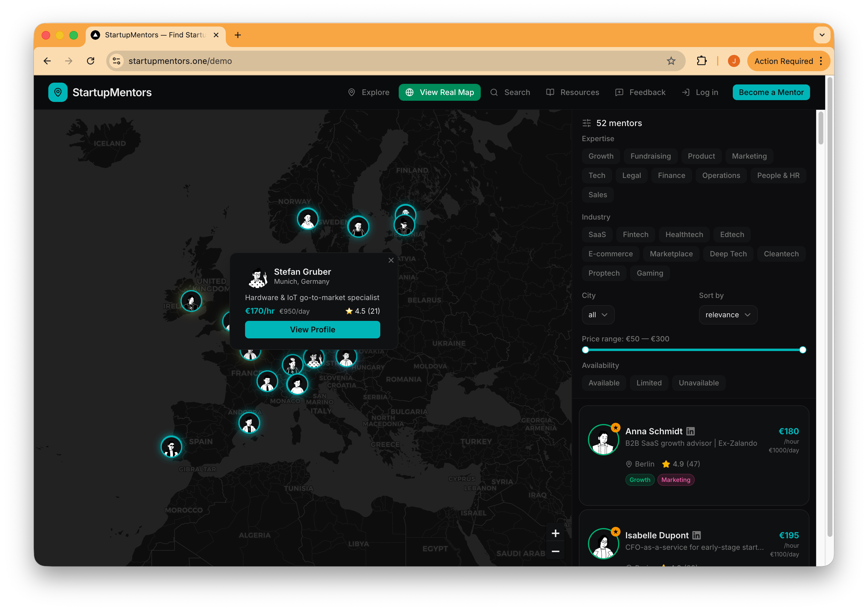
Task: Select the mentor marker near Andorra
Action: coord(249,423)
